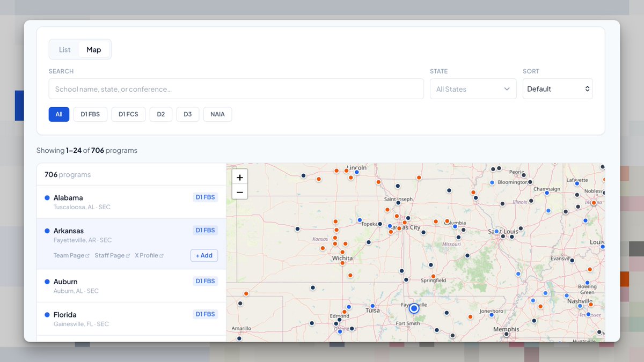Select the All division filter
Viewport: 644px width, 362px height.
pyautogui.click(x=59, y=114)
